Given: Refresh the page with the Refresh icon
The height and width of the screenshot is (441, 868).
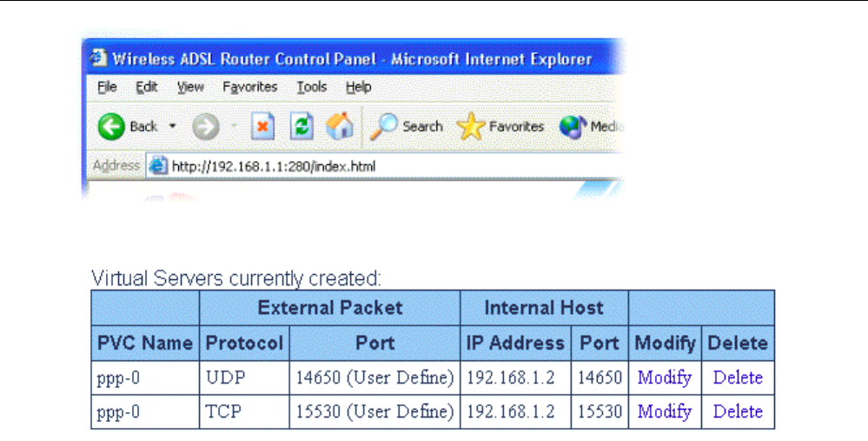Looking at the screenshot, I should [x=301, y=127].
